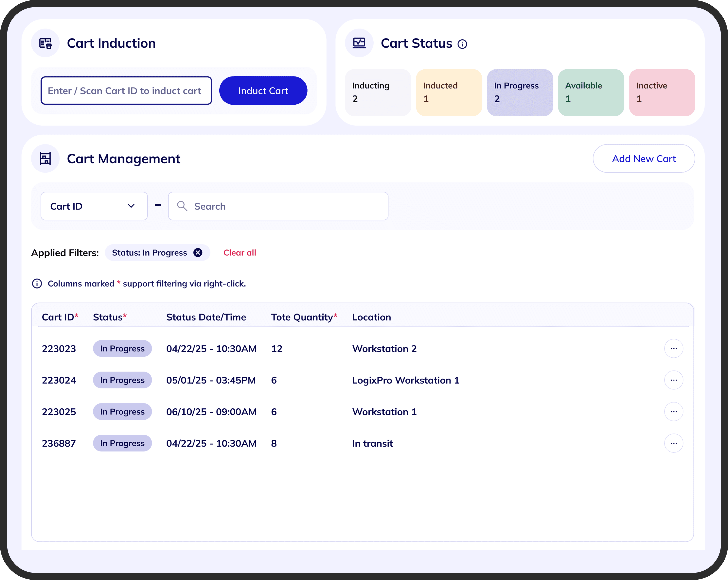Select the In Progress status card

[520, 93]
